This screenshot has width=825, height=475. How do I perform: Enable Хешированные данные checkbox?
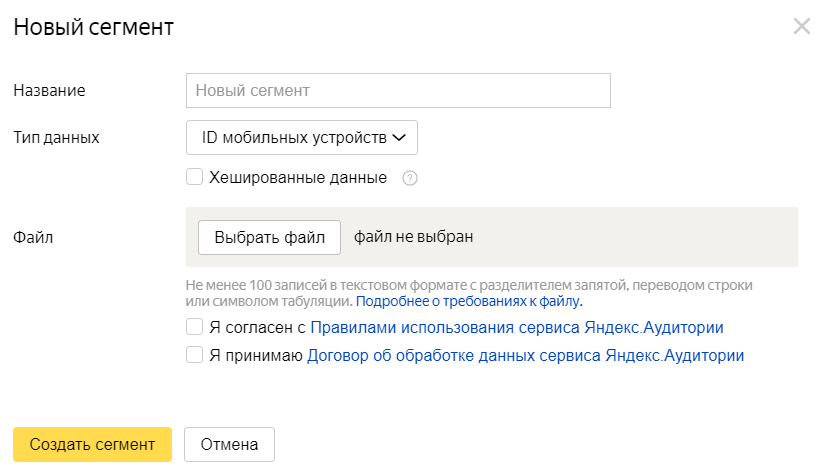click(195, 177)
